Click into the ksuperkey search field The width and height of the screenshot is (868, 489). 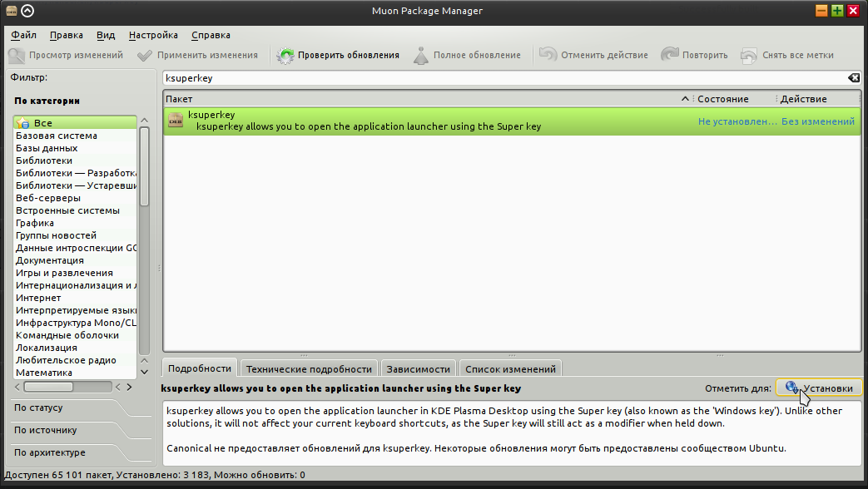click(505, 78)
